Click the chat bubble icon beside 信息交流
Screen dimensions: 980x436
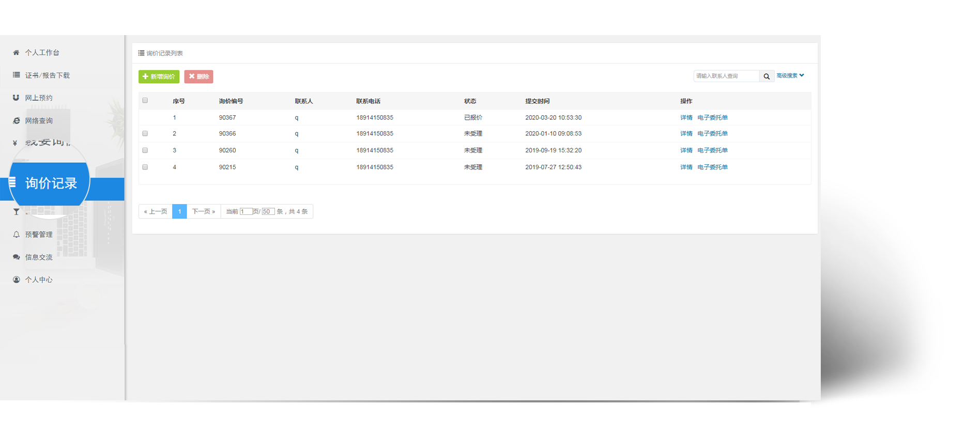(x=16, y=257)
